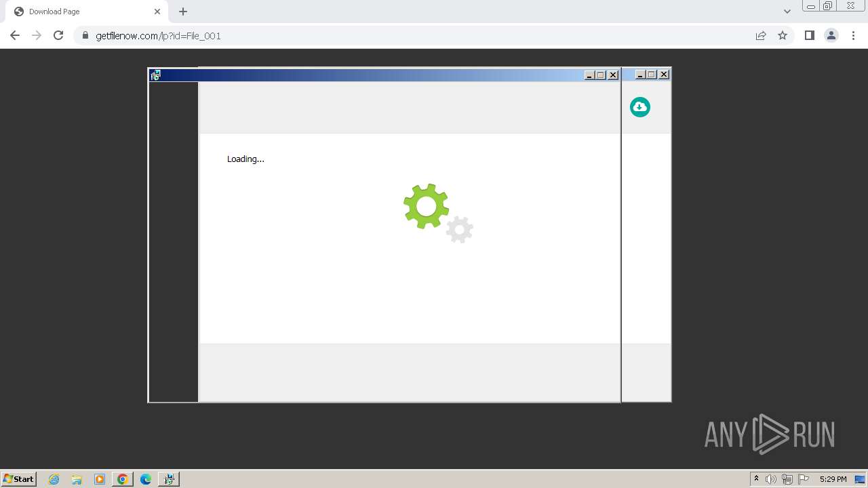The height and width of the screenshot is (488, 868).
Task: Minimize the Chrome browser window
Action: point(810,5)
